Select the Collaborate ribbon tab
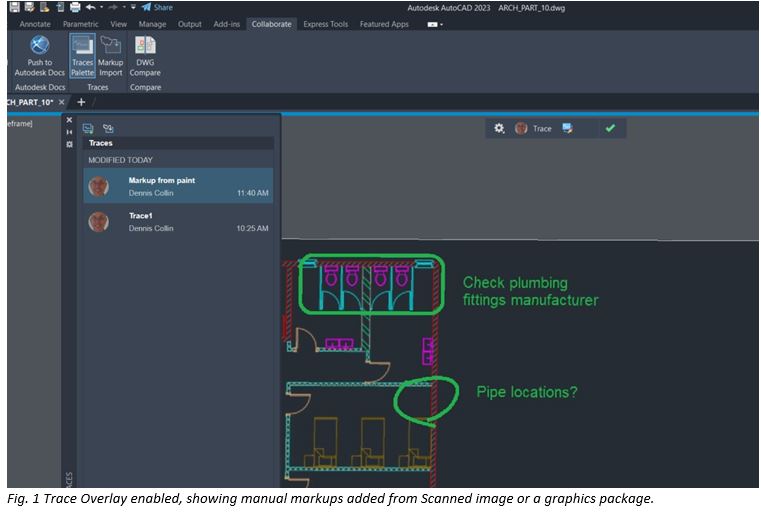This screenshot has width=761, height=514. pos(271,24)
